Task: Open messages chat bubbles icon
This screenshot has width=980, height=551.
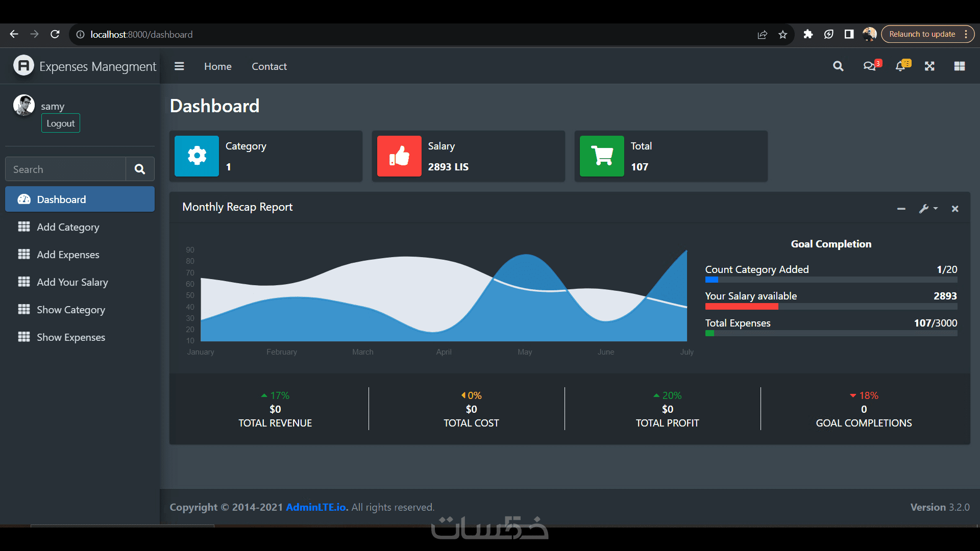Action: pyautogui.click(x=870, y=66)
